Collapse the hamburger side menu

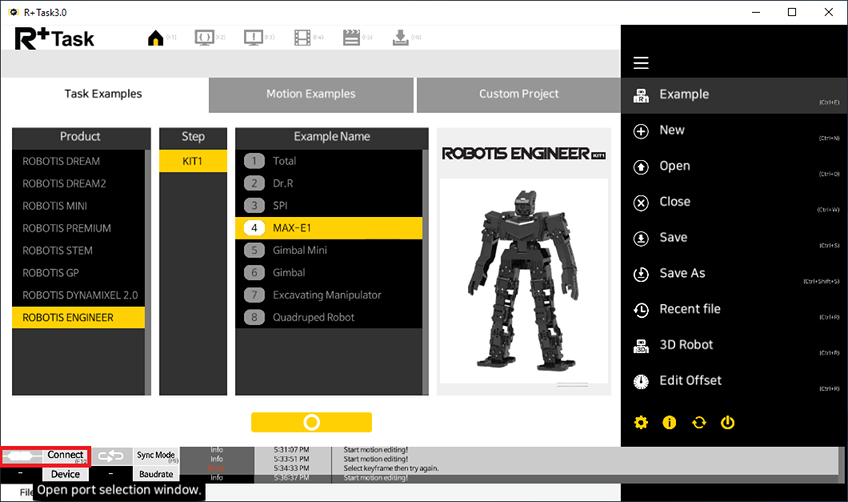pos(641,63)
